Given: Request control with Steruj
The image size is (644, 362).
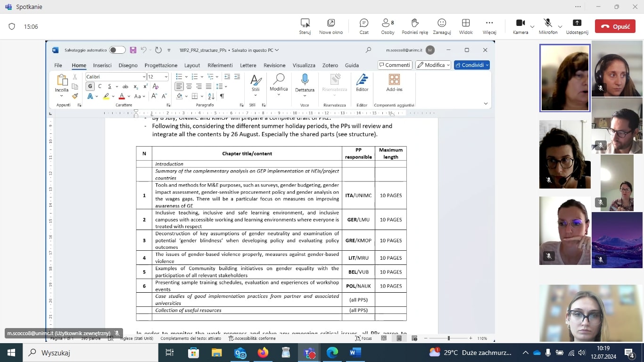Looking at the screenshot, I should pos(305,26).
